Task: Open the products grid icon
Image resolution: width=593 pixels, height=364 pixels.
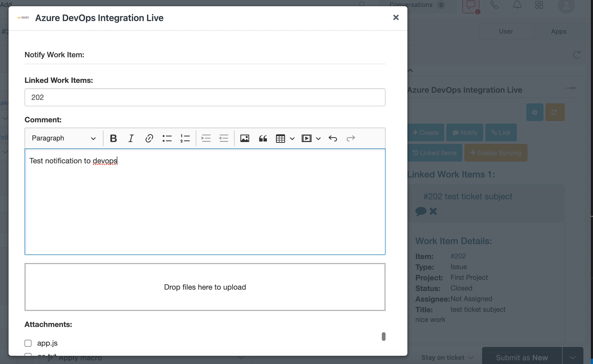Action: point(539,5)
